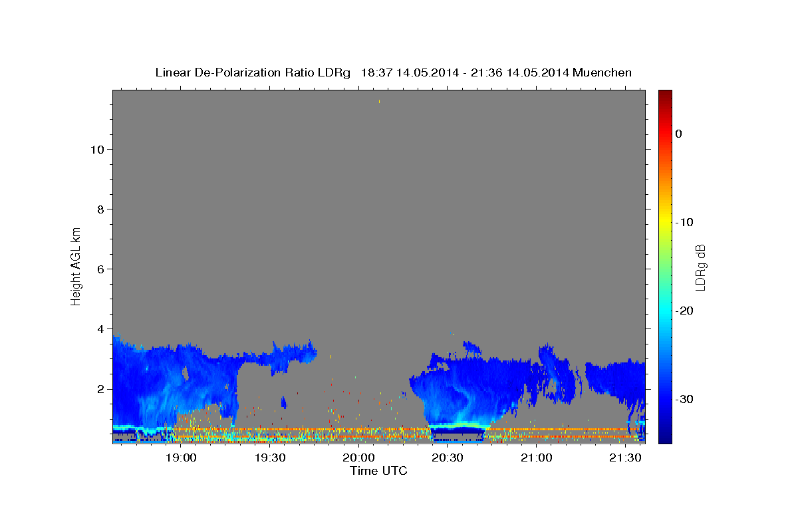Click the 'LDRg dB' colorbar label
Viewport: 798px width, 532px height.
click(x=700, y=267)
